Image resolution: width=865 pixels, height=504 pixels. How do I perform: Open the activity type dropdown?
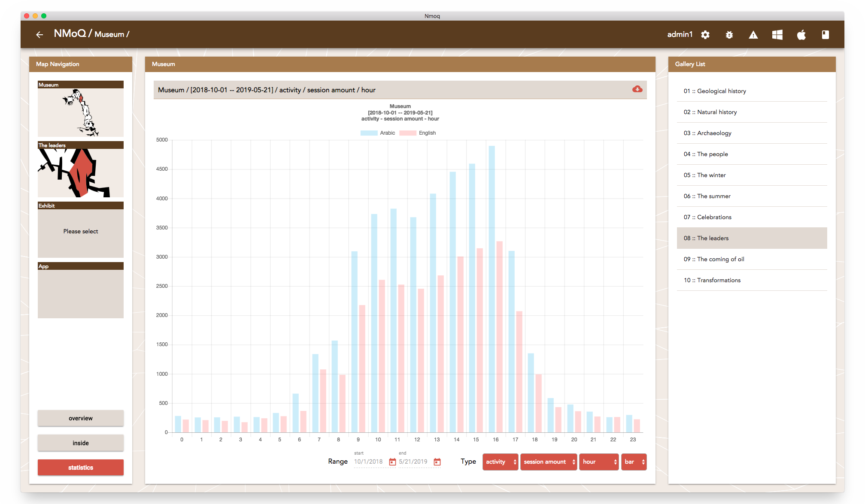tap(501, 462)
